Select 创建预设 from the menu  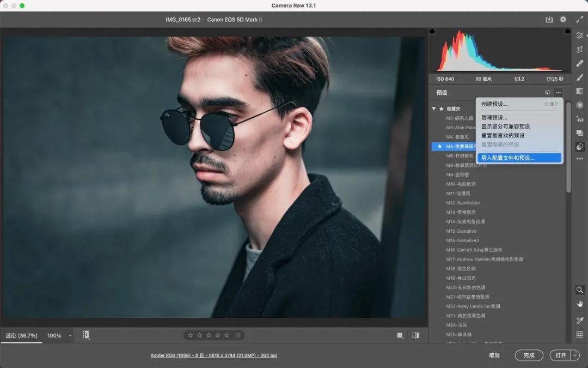tap(494, 104)
